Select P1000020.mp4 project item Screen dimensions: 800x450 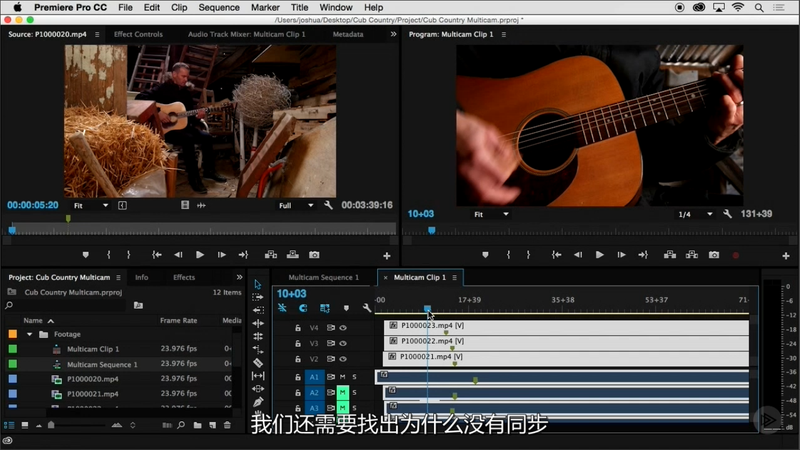point(92,379)
